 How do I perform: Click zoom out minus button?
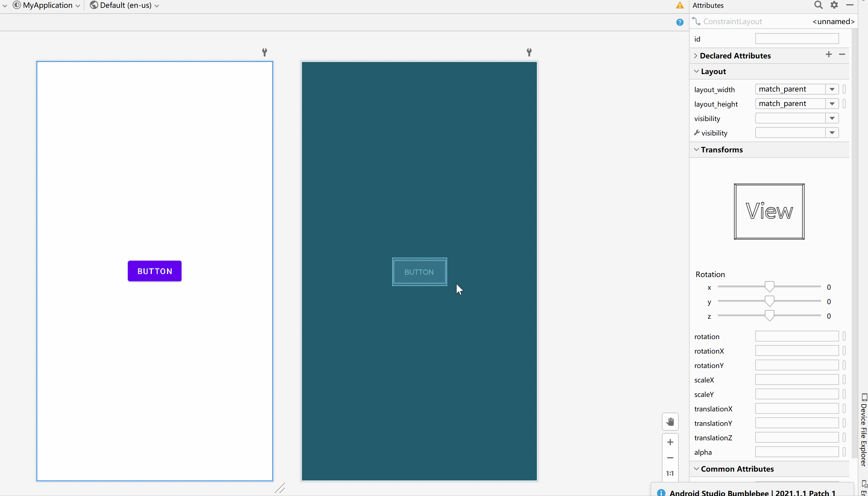(x=670, y=458)
